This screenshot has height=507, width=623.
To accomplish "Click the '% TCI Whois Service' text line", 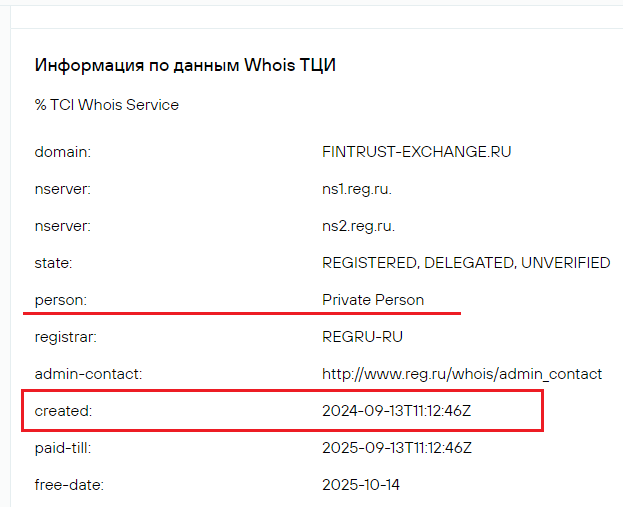I will (107, 105).
